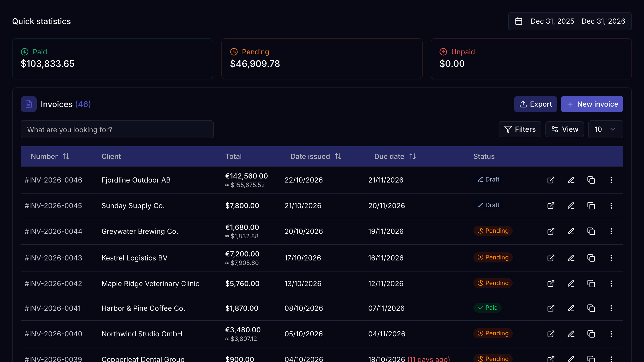Click the Paid status badge for INV-2026-0041
This screenshot has width=644, height=362.
(x=488, y=308)
